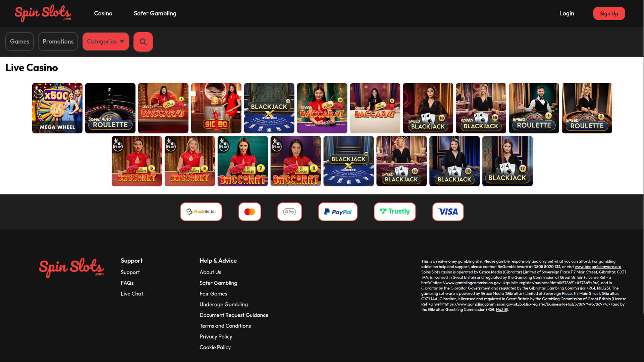The width and height of the screenshot is (644, 362).
Task: Select the Google Pay payment icon
Action: tap(289, 212)
